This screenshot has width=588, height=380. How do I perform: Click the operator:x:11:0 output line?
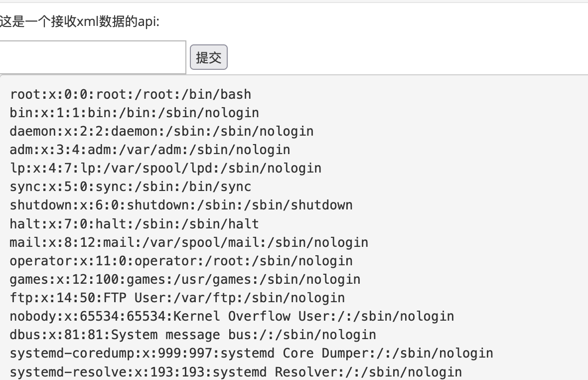[181, 261]
